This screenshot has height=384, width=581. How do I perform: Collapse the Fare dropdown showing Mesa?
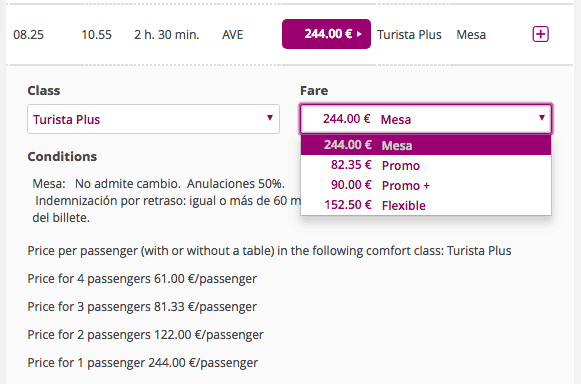(426, 119)
